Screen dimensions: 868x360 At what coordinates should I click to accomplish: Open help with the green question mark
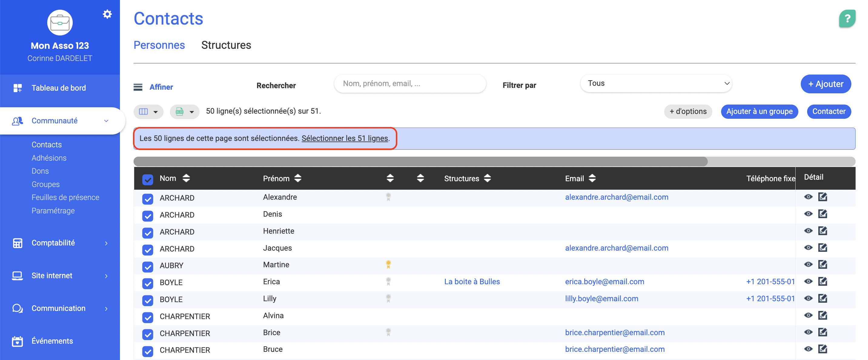tap(847, 18)
